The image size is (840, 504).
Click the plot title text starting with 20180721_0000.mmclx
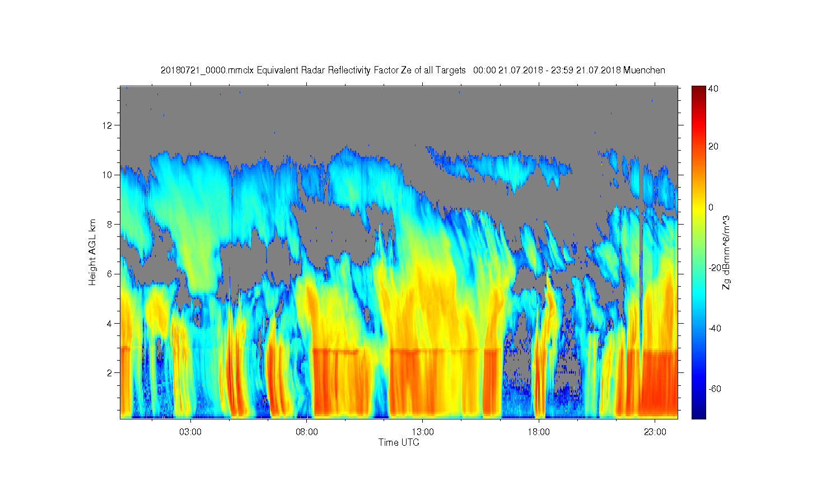(x=413, y=71)
